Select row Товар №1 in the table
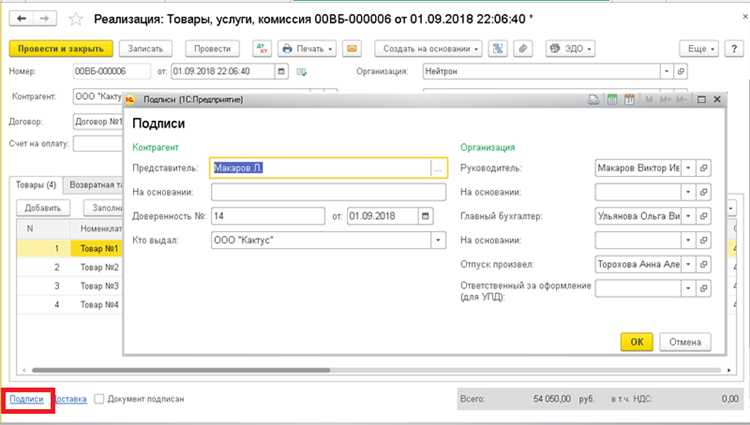This screenshot has height=425, width=750. tap(69, 249)
